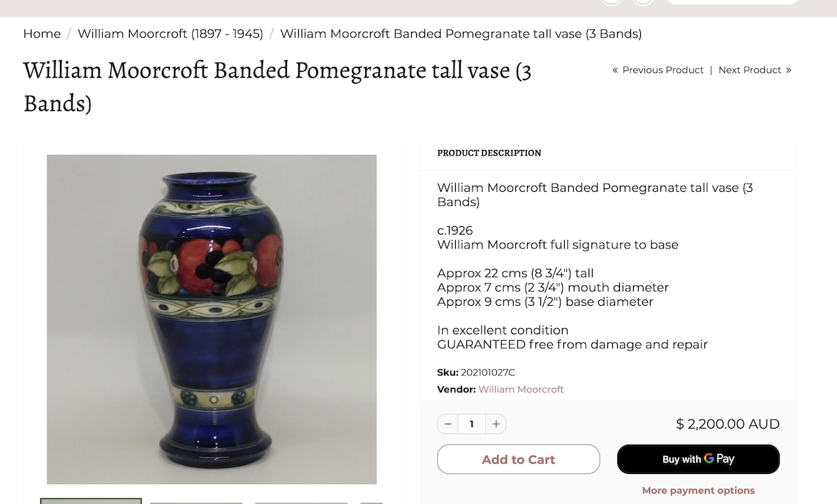Open More payment options
The height and width of the screenshot is (504, 837).
[x=698, y=490]
